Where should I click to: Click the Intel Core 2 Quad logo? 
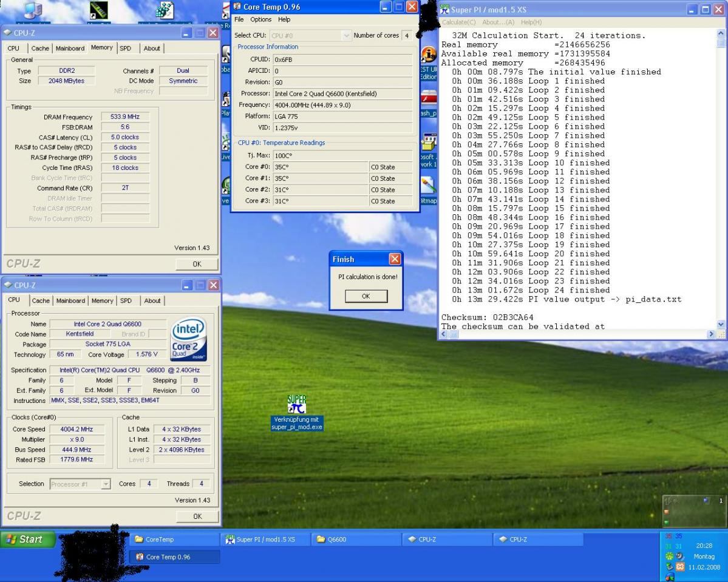pyautogui.click(x=188, y=339)
